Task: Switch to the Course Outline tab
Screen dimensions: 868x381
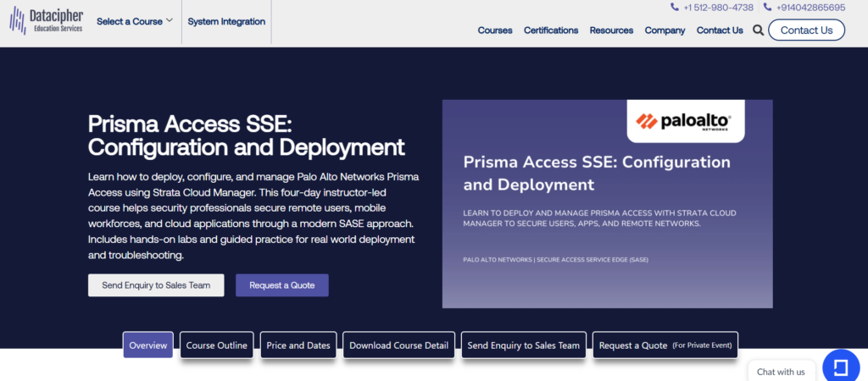Action: pyautogui.click(x=216, y=345)
